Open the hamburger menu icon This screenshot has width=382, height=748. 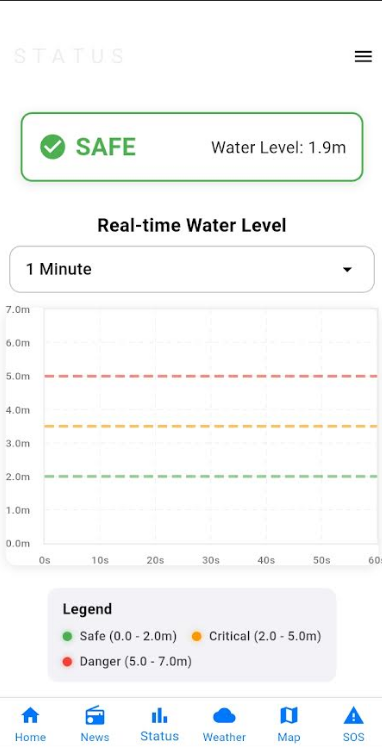point(363,57)
